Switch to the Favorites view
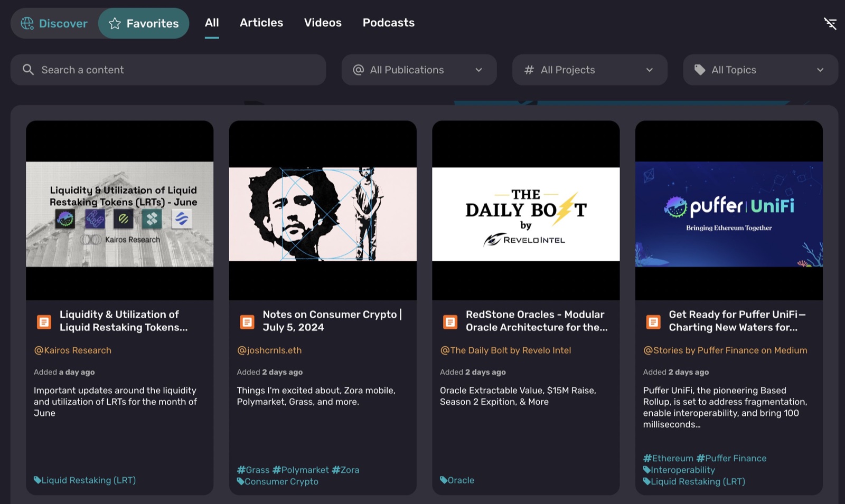 (144, 23)
